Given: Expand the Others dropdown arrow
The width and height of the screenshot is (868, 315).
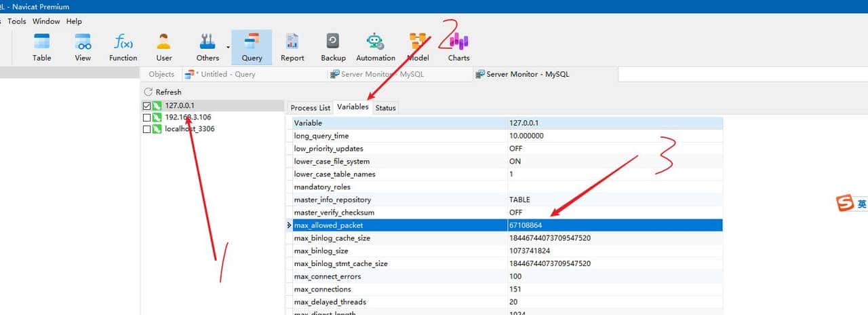Looking at the screenshot, I should 227,48.
